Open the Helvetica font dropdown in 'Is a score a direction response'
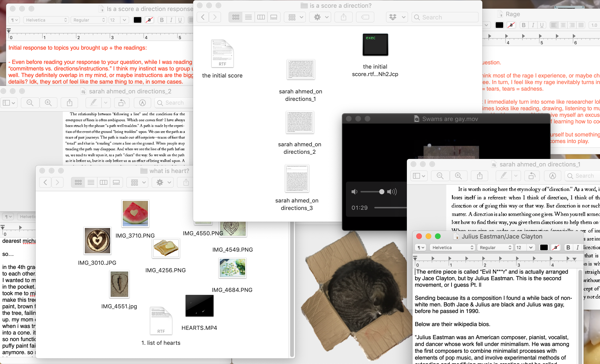600x364 pixels. click(x=46, y=20)
